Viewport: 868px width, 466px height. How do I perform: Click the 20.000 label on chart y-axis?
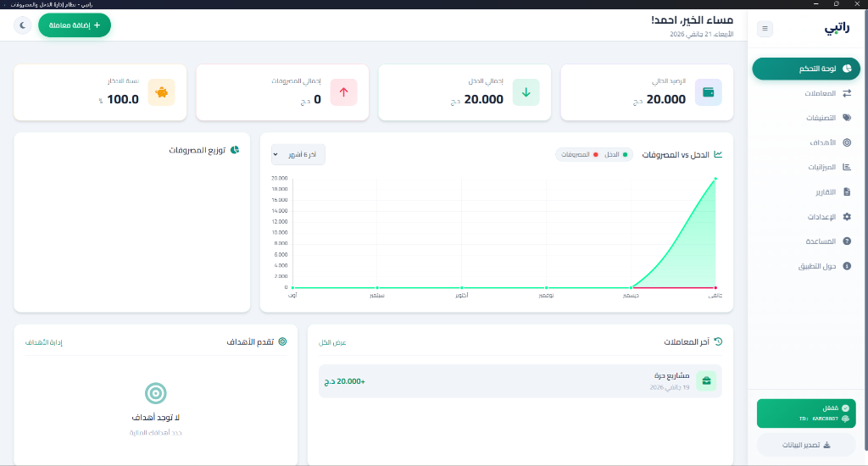coord(279,178)
